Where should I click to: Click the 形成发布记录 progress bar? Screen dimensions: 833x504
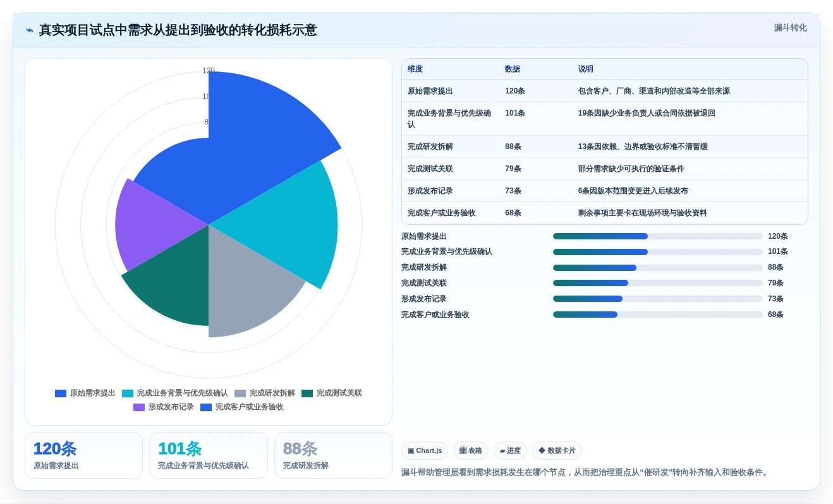click(x=658, y=299)
